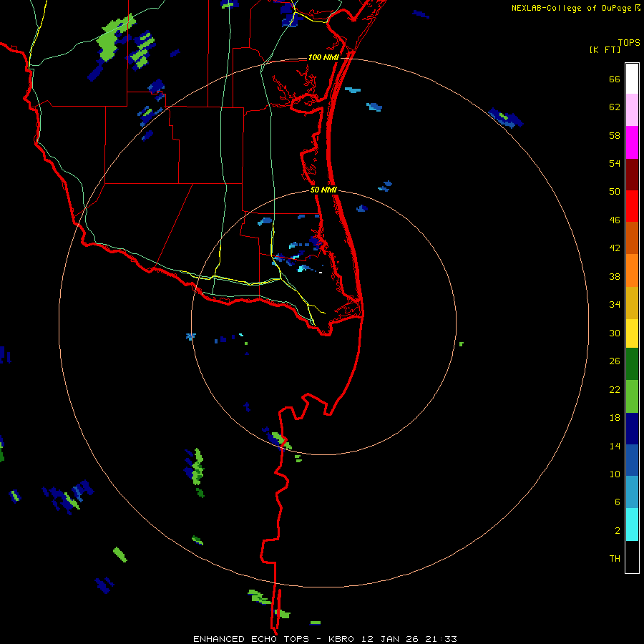This screenshot has height=644, width=644.
Task: Click the '10' legend value
Action: [615, 474]
